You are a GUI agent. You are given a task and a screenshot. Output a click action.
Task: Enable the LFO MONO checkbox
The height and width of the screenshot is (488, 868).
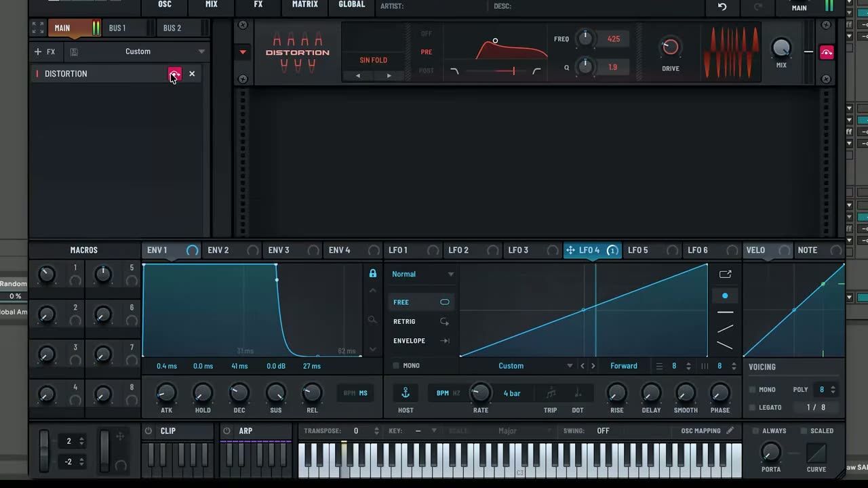tap(396, 366)
